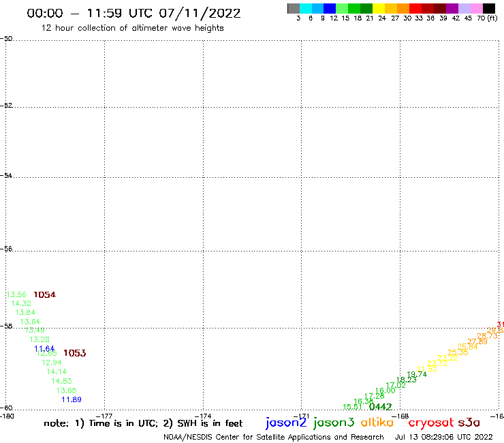Click the wave height value "13.84"
Viewport: 504px width, 443px height.
point(25,312)
